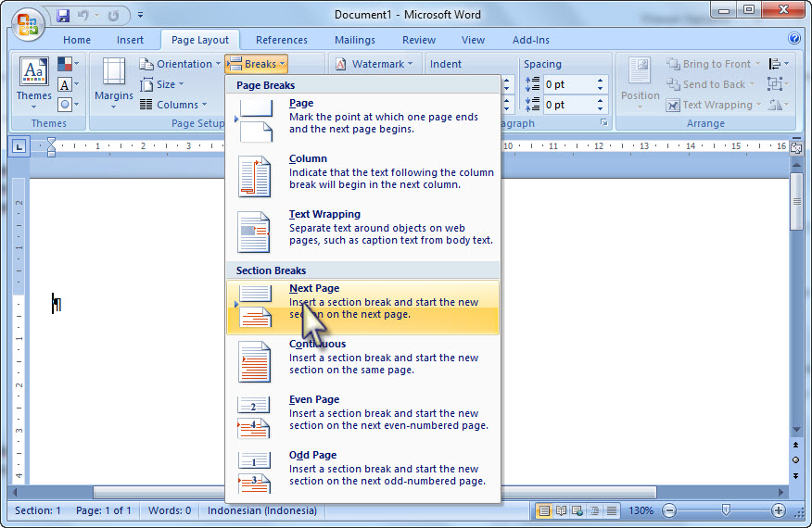Viewport: 812px width, 528px height.
Task: Switch to Draft view
Action: pos(612,511)
